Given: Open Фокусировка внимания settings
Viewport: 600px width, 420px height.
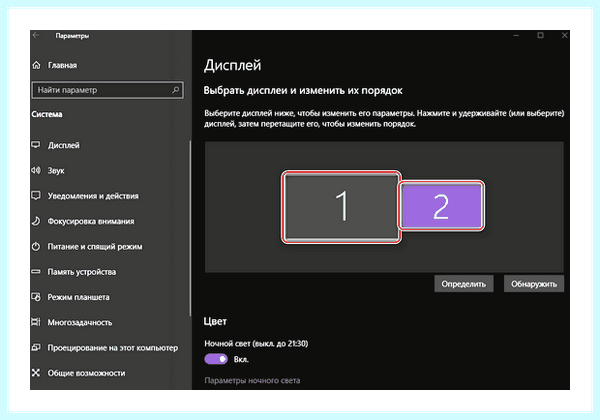Looking at the screenshot, I should (91, 221).
